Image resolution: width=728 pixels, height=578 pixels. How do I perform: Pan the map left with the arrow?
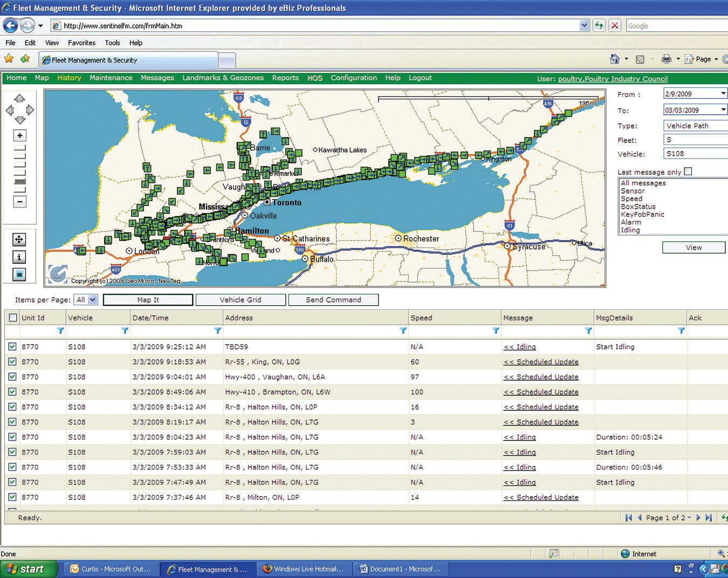click(x=10, y=110)
